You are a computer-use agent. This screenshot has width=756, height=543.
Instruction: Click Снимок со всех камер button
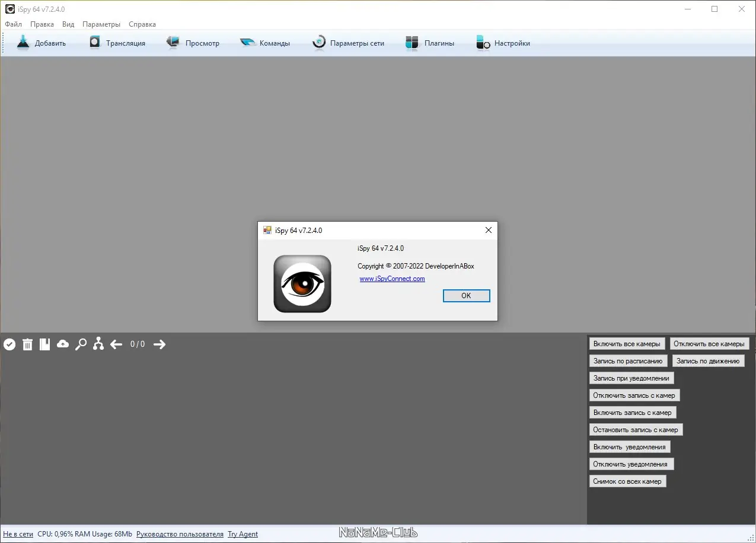click(627, 481)
